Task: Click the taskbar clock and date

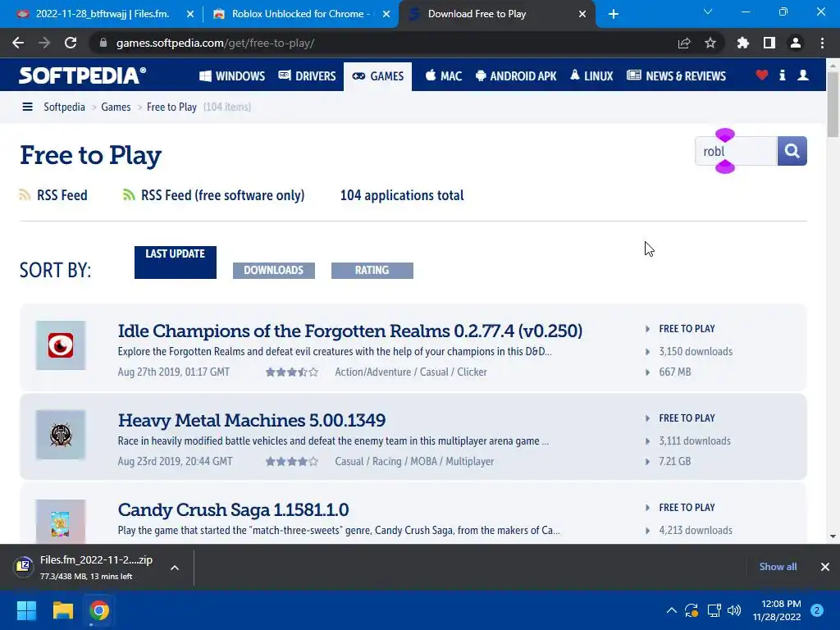Action: 777,610
